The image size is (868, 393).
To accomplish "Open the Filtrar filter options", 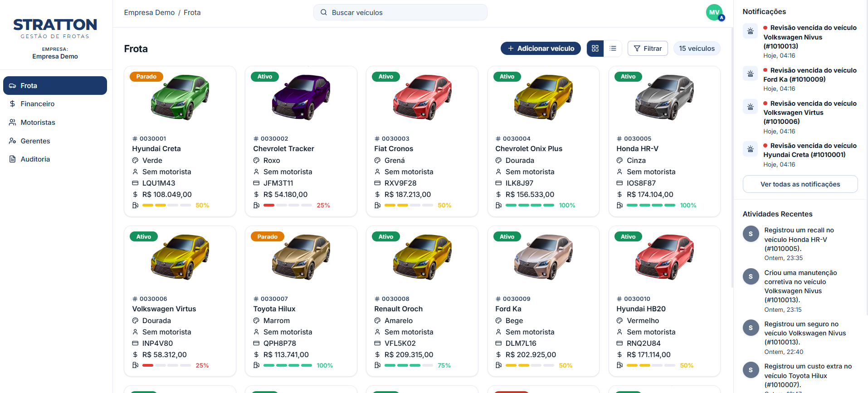I will coord(648,49).
